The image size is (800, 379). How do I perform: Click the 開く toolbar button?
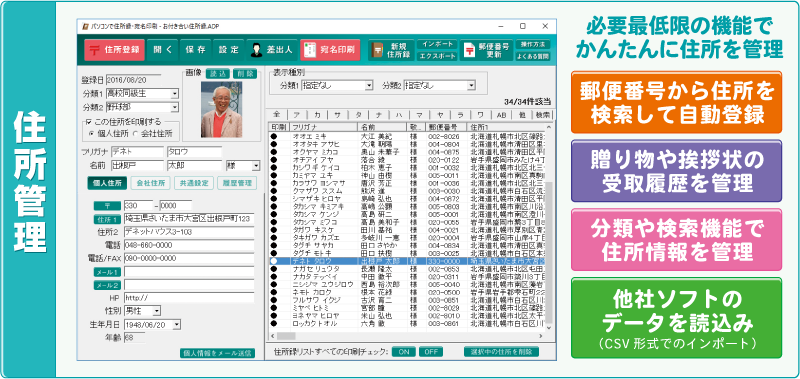(x=163, y=50)
